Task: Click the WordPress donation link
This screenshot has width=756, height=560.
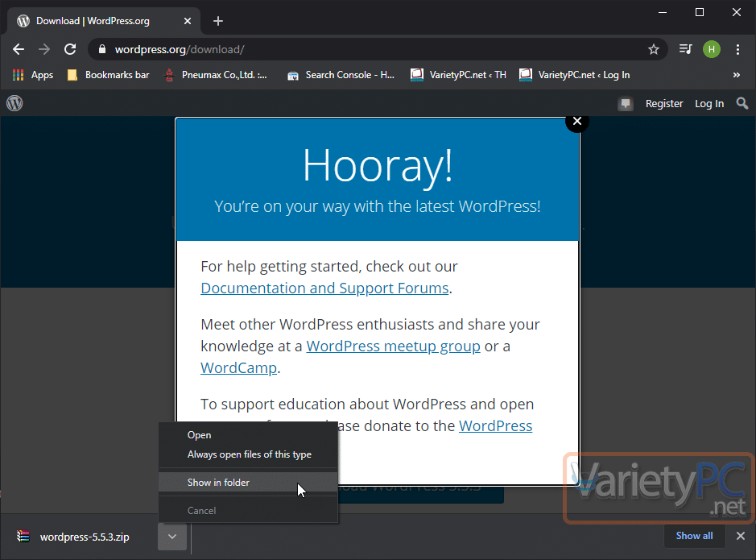Action: (495, 425)
